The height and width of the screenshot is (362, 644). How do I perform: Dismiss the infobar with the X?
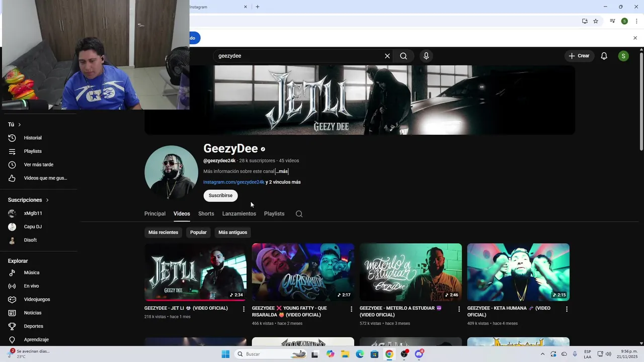point(635,38)
